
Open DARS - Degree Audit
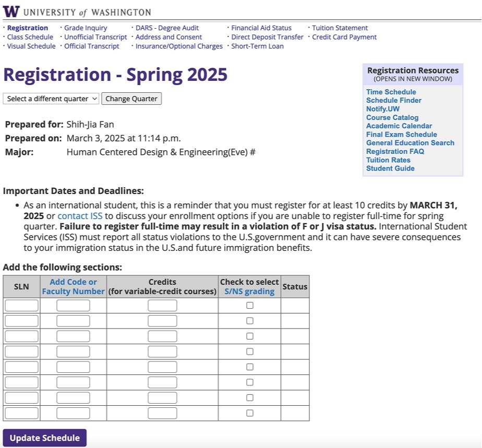point(167,28)
